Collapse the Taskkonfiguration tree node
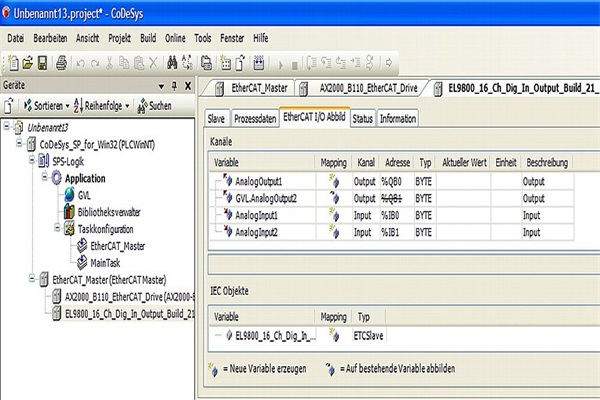This screenshot has height=400, width=600. [x=55, y=228]
